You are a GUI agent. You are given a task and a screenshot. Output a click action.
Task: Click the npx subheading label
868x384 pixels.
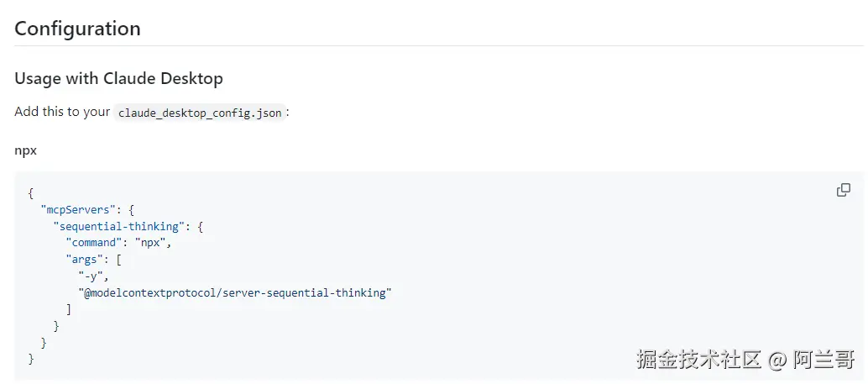pyautogui.click(x=25, y=150)
